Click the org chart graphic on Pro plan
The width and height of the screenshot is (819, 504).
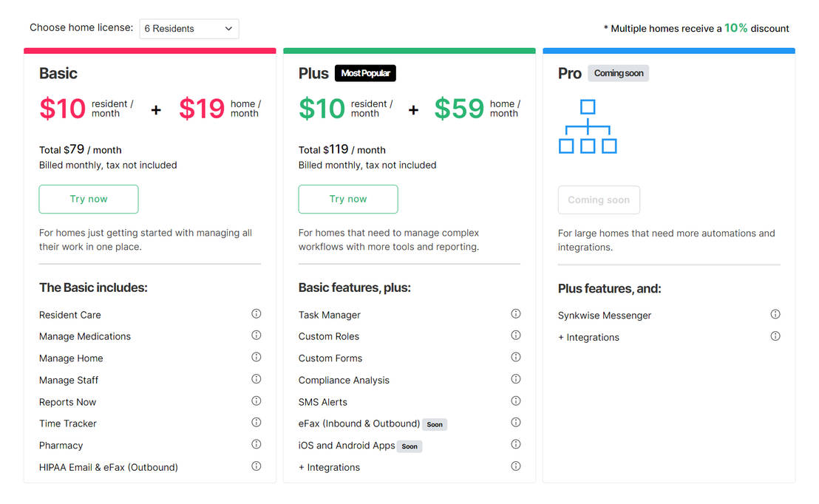(588, 127)
